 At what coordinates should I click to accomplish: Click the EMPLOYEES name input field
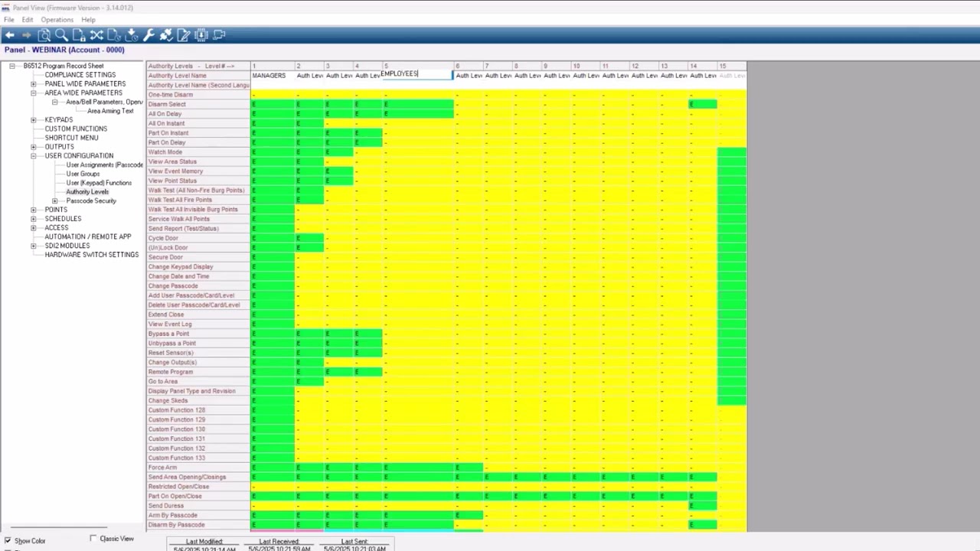[416, 74]
